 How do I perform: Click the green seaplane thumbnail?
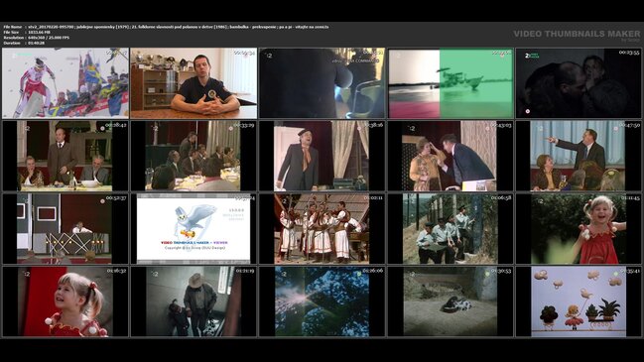pos(451,83)
